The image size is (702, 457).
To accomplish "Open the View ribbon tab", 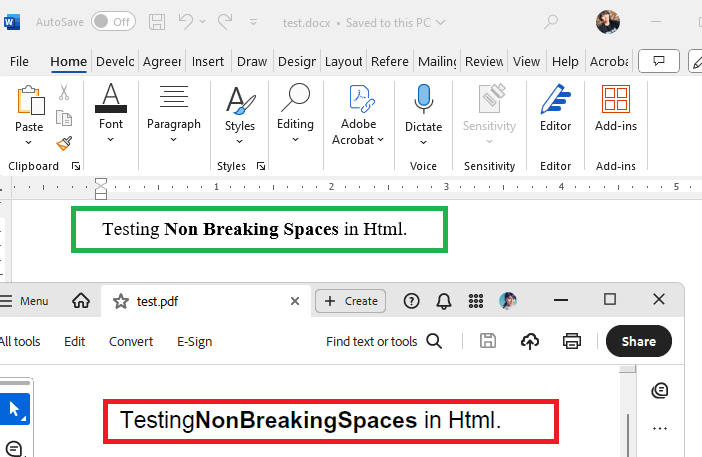I will 526,61.
